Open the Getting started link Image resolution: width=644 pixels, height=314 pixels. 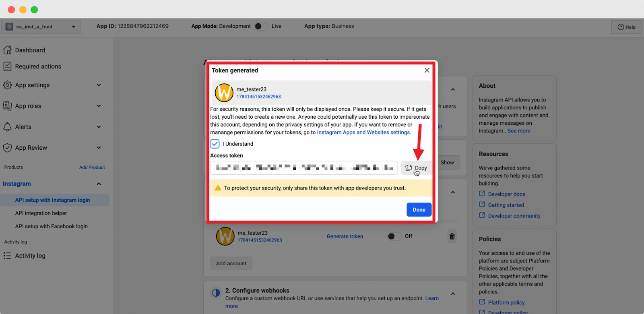(506, 205)
